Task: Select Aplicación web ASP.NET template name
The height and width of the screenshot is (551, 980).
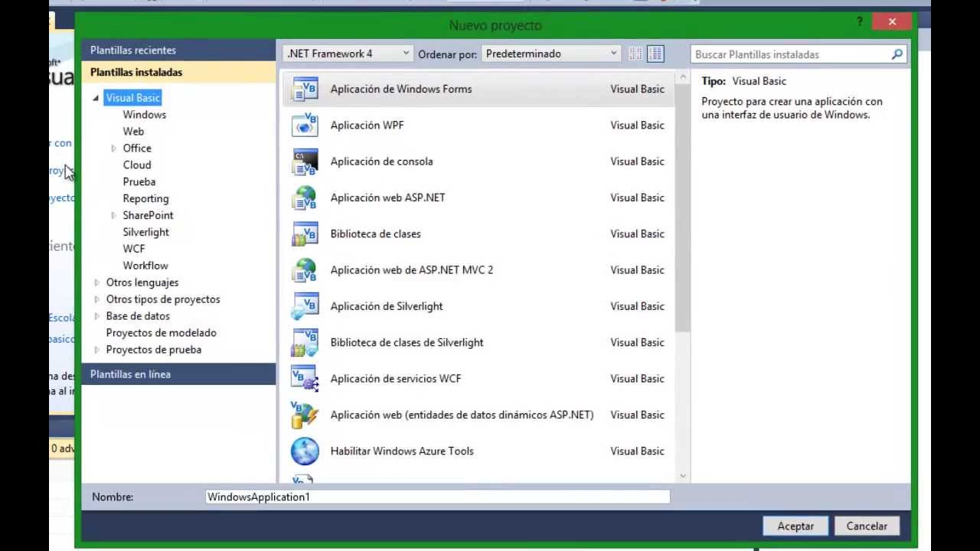Action: coord(387,198)
